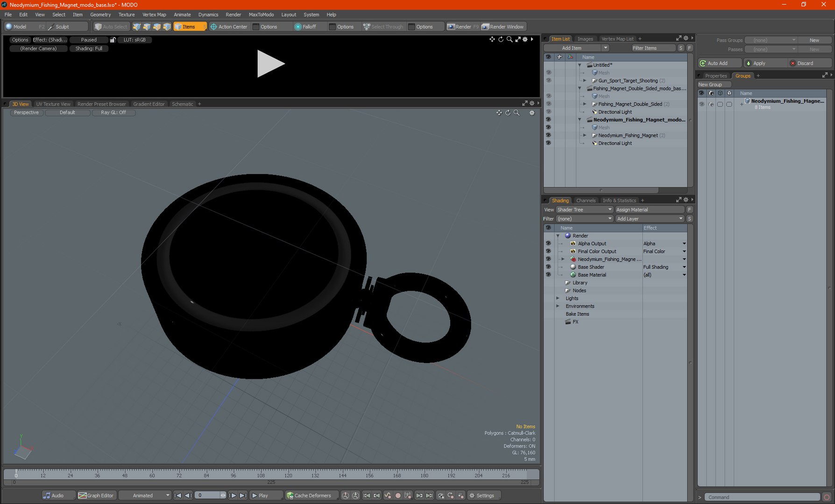Expand the Lights section in Shader Tree
The height and width of the screenshot is (504, 835).
tap(558, 298)
